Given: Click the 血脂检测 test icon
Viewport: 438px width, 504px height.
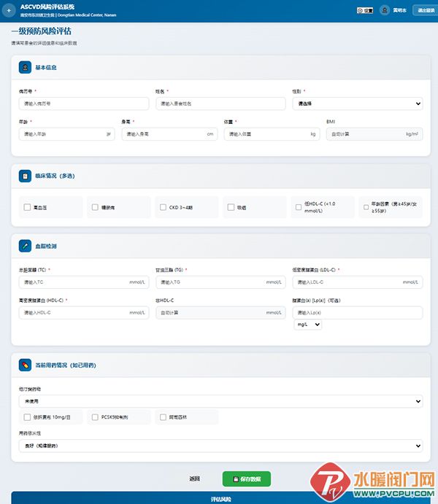Looking at the screenshot, I should point(25,246).
